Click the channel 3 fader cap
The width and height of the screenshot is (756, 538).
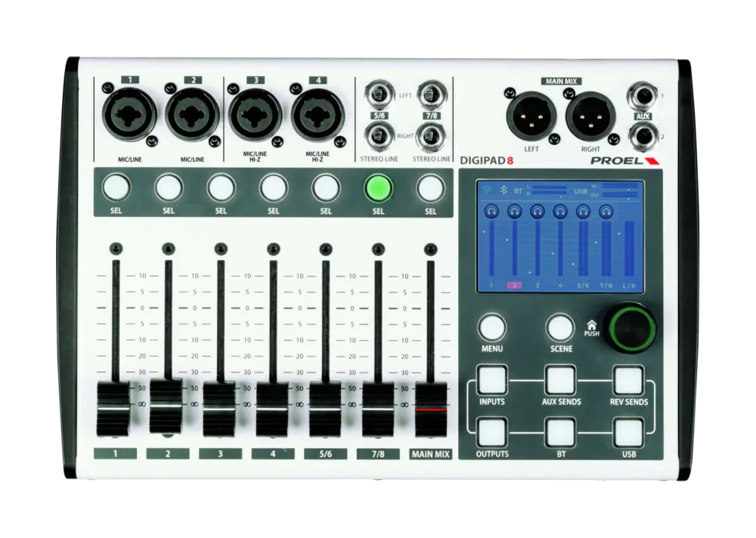(x=219, y=410)
